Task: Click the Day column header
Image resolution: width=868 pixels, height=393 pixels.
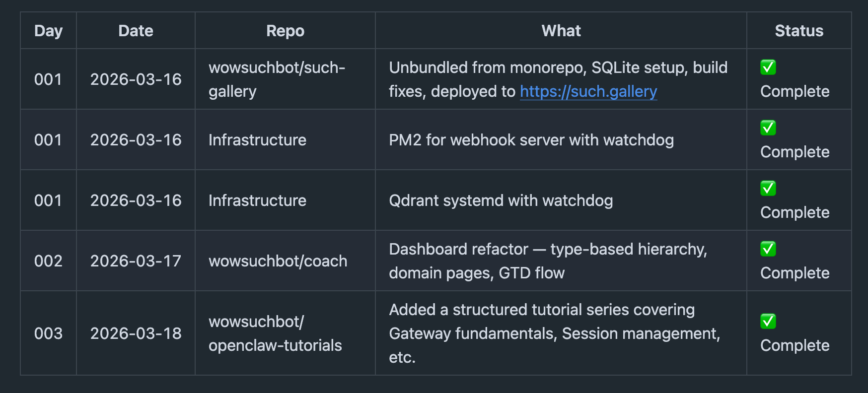Action: [48, 31]
